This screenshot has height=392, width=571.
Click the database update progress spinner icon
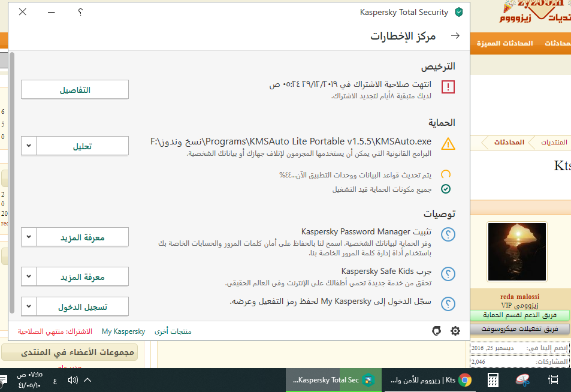(446, 174)
